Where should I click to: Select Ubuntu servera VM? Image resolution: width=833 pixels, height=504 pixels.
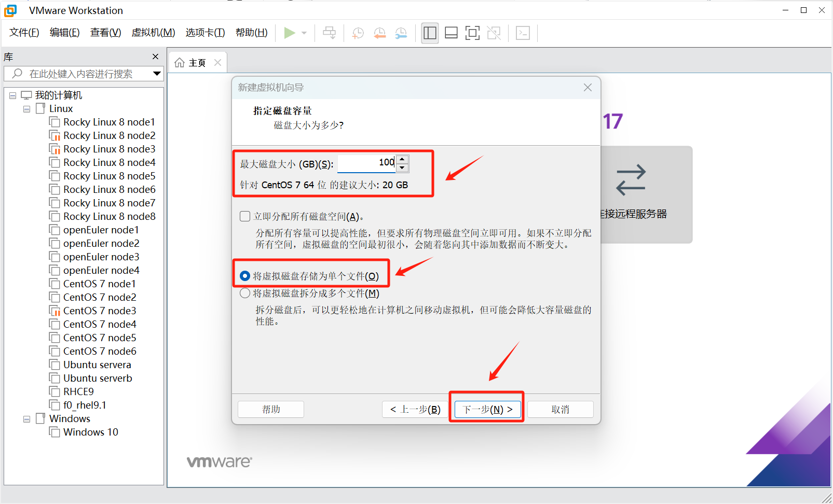[97, 365]
